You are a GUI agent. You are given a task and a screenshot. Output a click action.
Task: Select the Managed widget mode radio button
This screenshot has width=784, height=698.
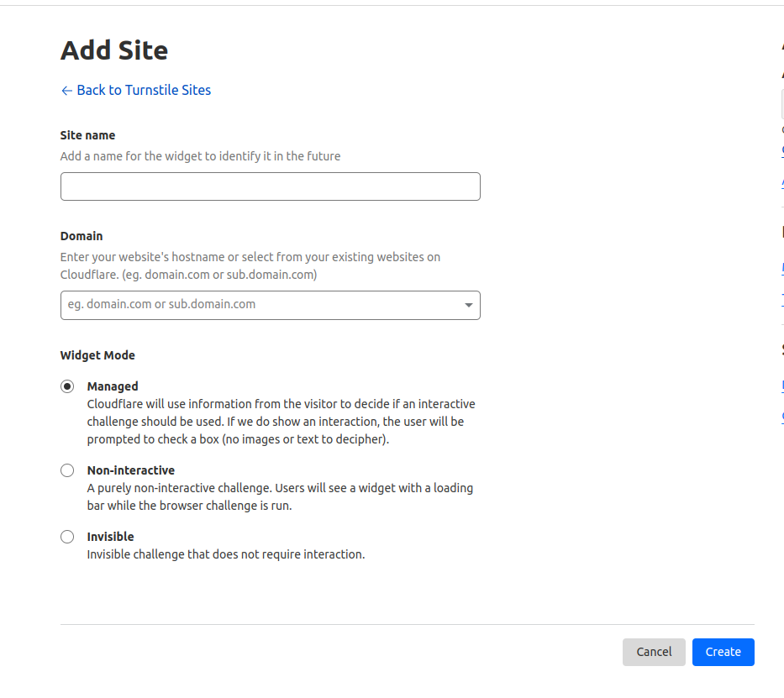pyautogui.click(x=67, y=386)
